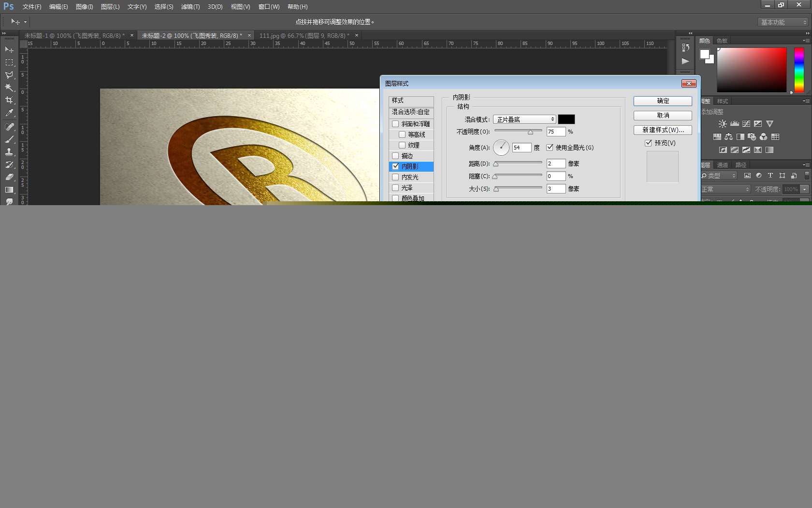Enable Satin (光泽) checkbox
Viewport: 812px width, 508px height.
coord(395,188)
